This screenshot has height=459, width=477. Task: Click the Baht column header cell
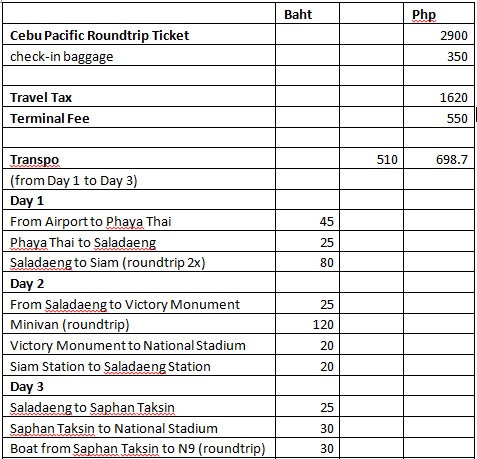pyautogui.click(x=307, y=14)
